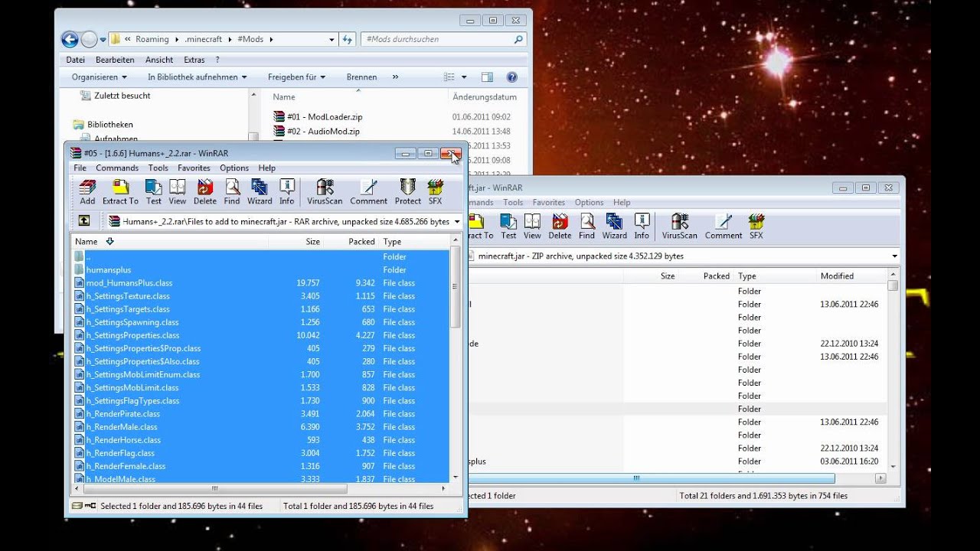The image size is (980, 551).
Task: Expand Freigeben für dropdown
Action: [x=323, y=77]
